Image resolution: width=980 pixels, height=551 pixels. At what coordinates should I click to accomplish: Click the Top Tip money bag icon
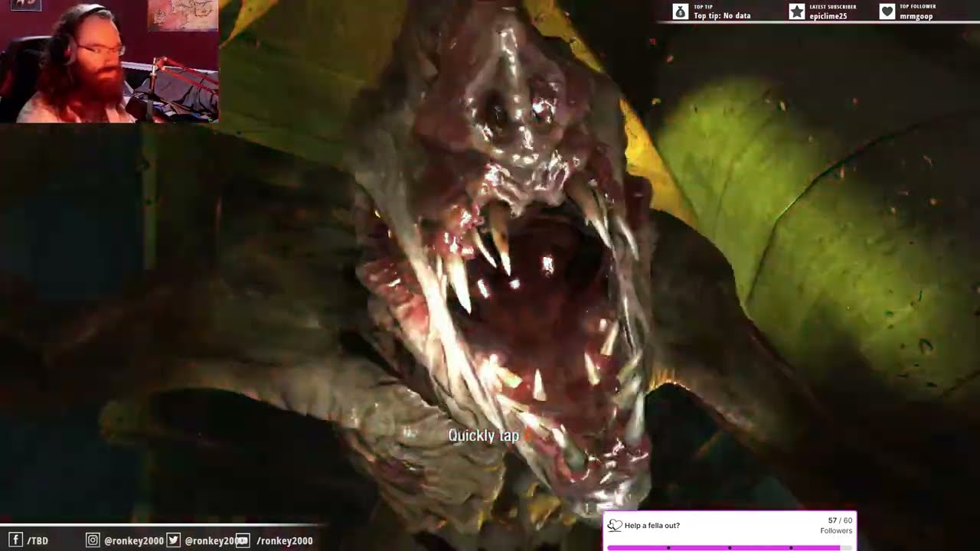(x=681, y=11)
